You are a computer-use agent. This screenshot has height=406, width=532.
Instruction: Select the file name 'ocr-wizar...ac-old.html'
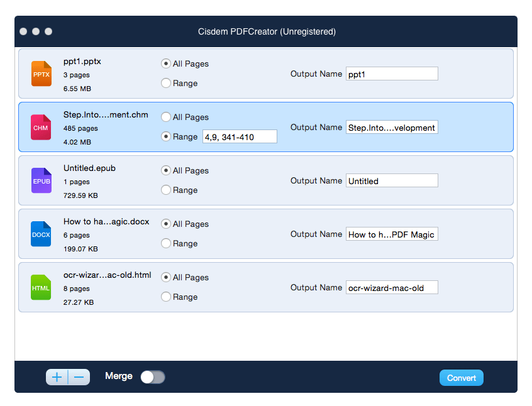[107, 275]
